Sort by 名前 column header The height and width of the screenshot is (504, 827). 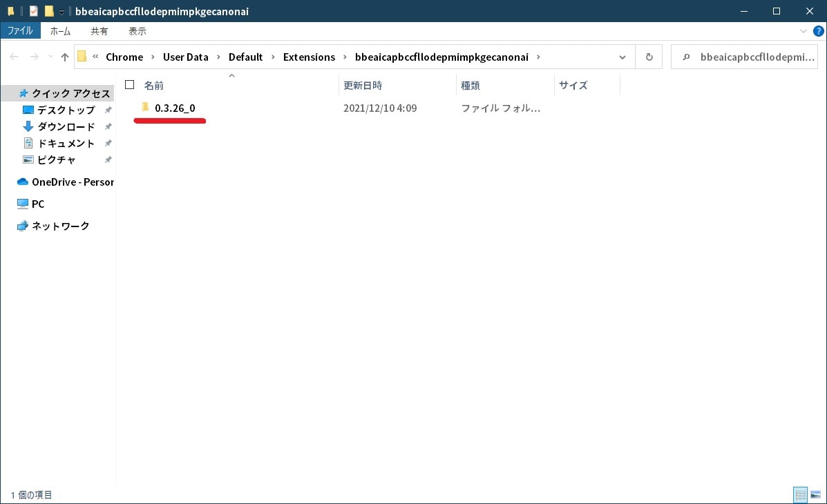point(154,86)
